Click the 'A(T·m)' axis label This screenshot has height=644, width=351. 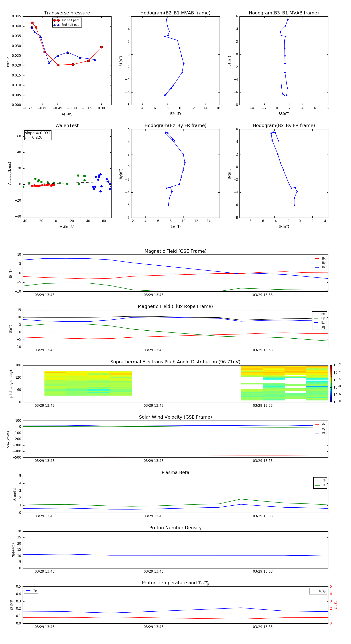click(x=67, y=114)
